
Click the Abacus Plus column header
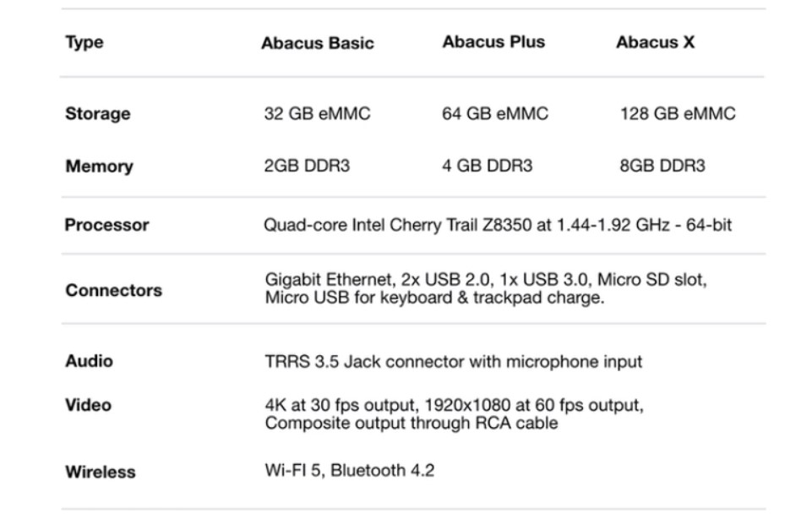[x=493, y=41]
